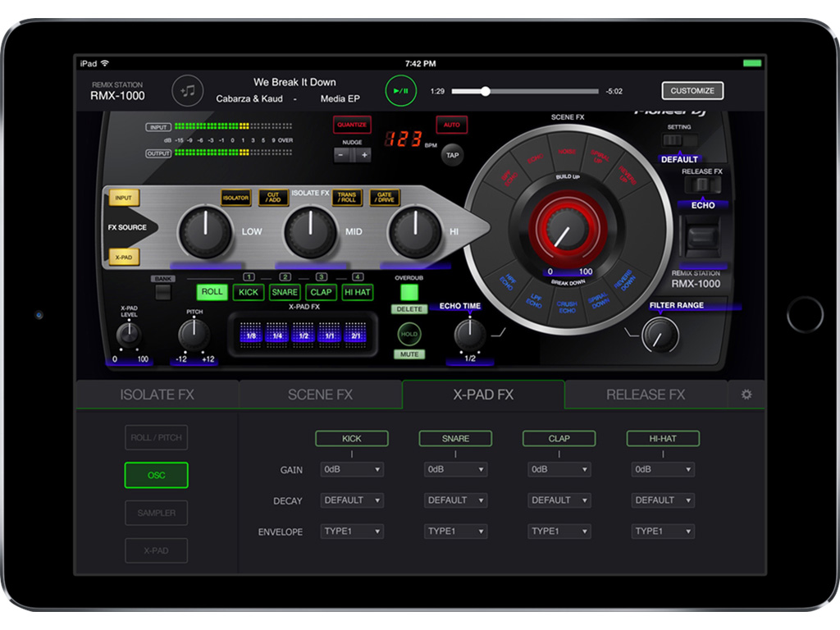Open the KICK gain 0dB dropdown
This screenshot has height=630, width=840.
point(351,469)
